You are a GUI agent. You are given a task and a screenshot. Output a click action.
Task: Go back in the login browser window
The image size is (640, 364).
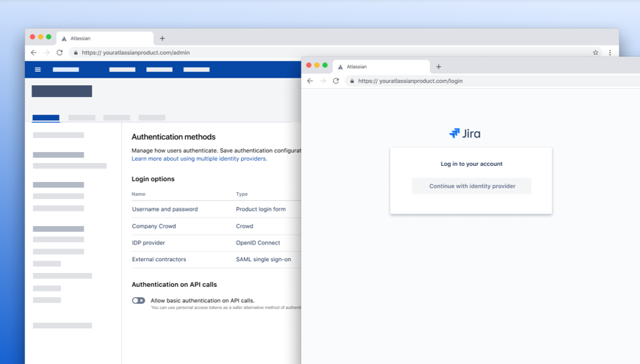point(310,81)
